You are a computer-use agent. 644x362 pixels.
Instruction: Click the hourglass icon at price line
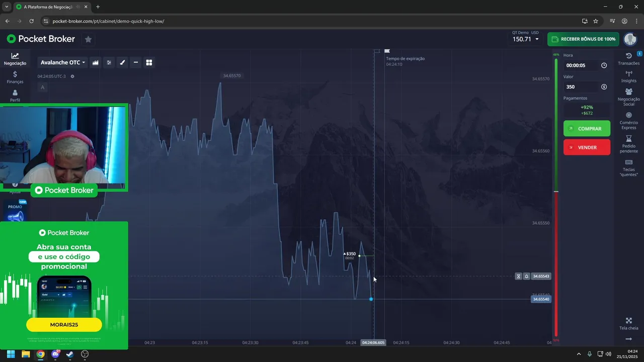tap(518, 276)
